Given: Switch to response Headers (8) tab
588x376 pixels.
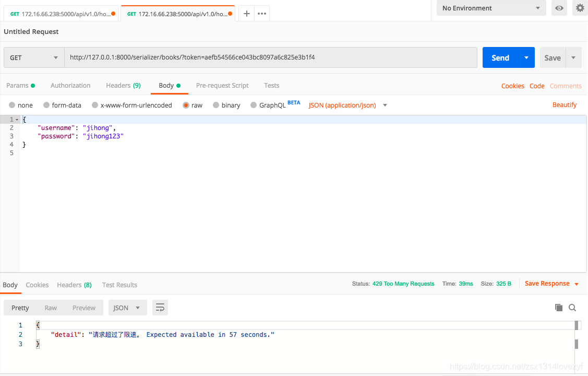Looking at the screenshot, I should pos(74,285).
